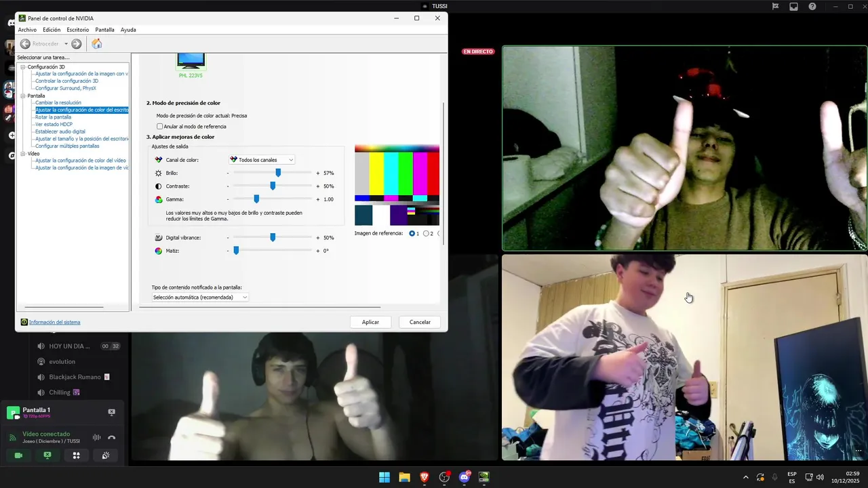Click the Digital vibrance slider handle

273,237
